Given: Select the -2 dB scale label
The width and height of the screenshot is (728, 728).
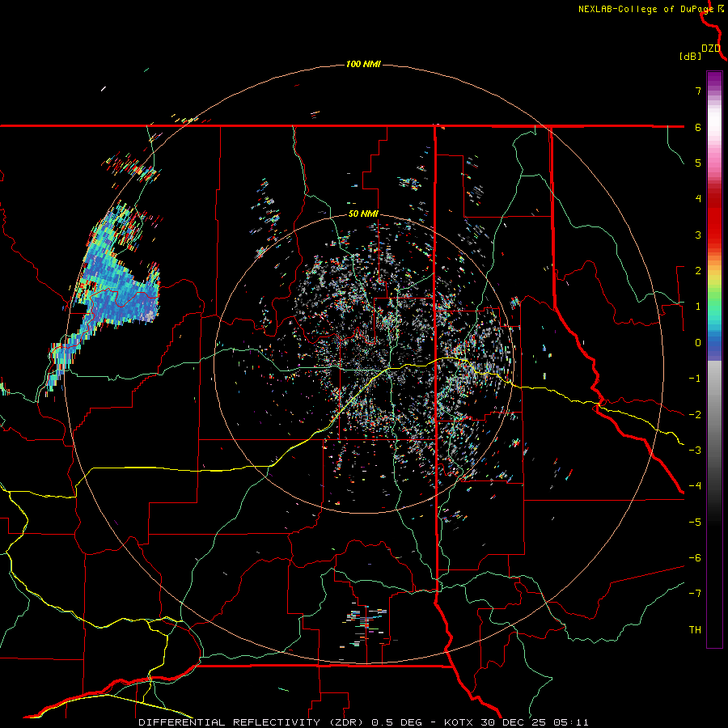Looking at the screenshot, I should click(x=695, y=415).
